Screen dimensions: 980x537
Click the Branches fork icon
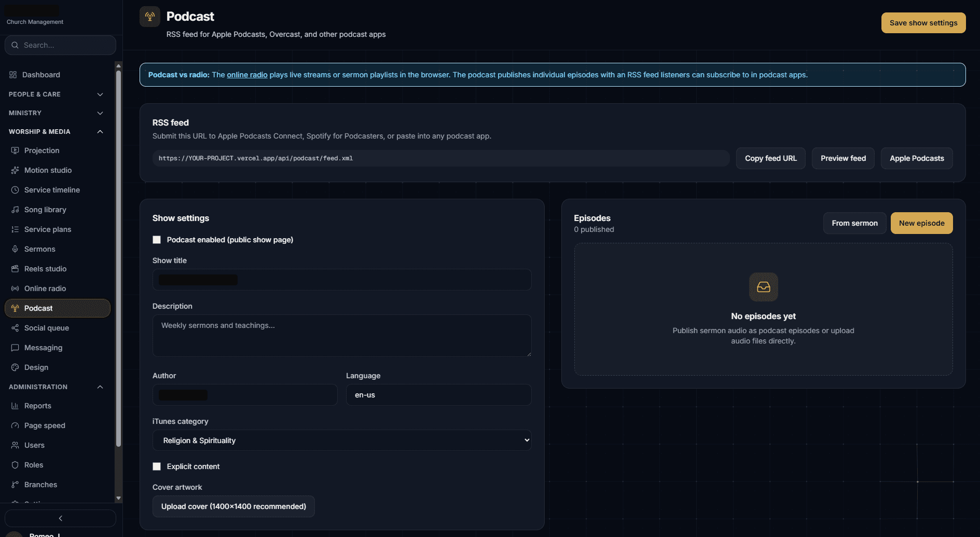[15, 485]
